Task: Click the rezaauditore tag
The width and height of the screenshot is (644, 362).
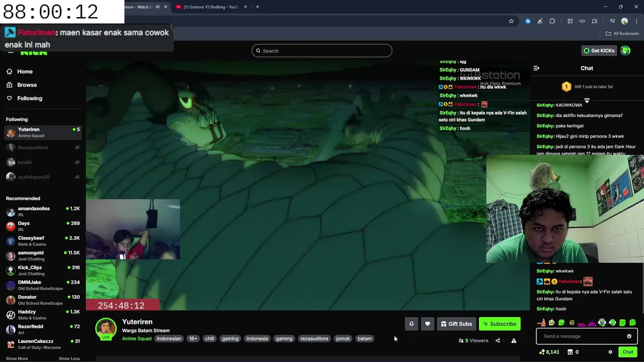Action: click(314, 338)
